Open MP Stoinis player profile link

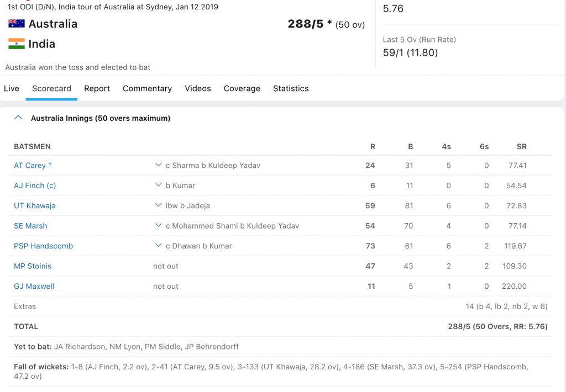[33, 266]
